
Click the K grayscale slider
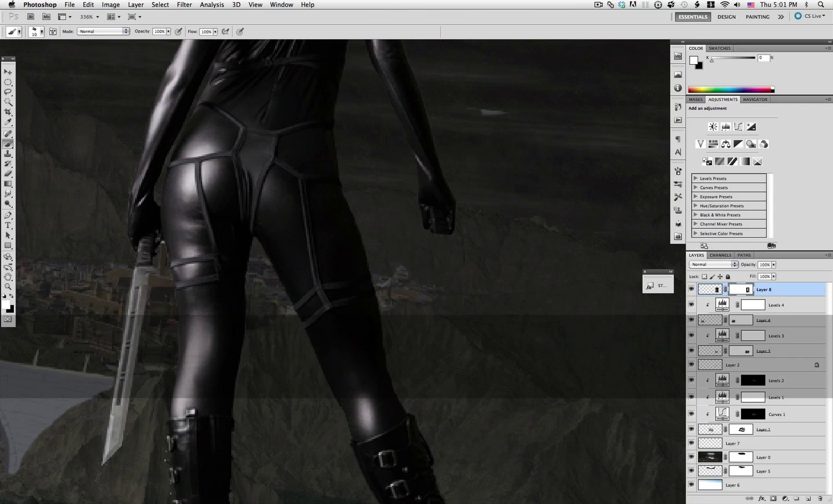(x=733, y=58)
